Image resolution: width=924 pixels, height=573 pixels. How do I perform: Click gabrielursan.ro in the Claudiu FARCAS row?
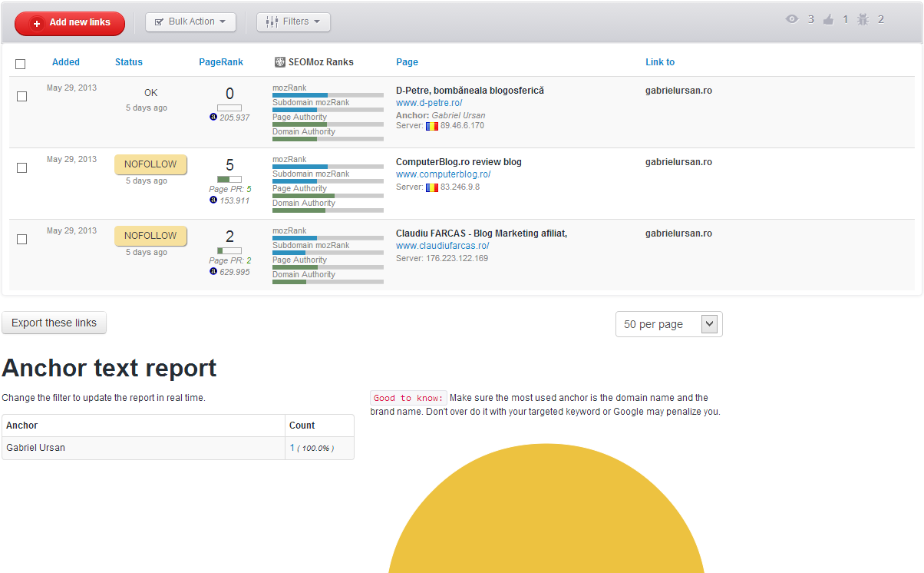(x=678, y=234)
